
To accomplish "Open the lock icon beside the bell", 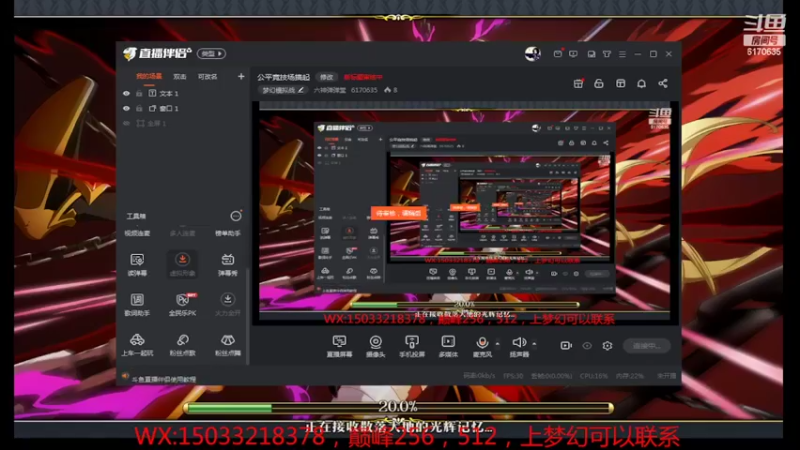I will [599, 83].
